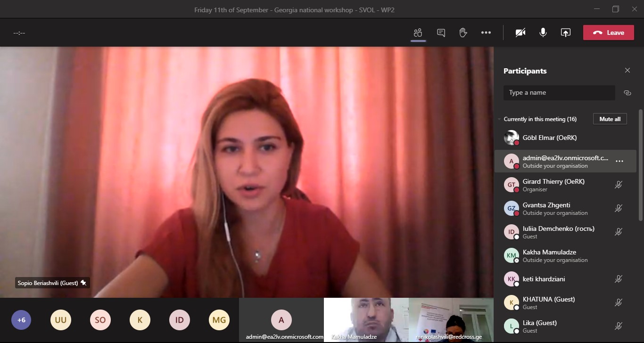Select Kakha Mamuladze video thumbnail
Screen dimensions: 644x343
coord(366,319)
